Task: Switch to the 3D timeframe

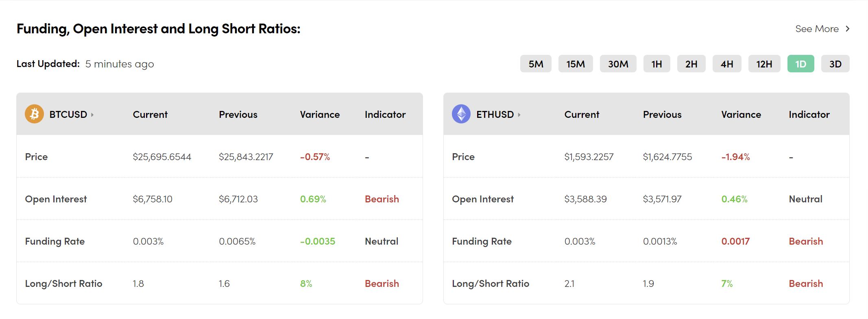Action: click(x=835, y=64)
